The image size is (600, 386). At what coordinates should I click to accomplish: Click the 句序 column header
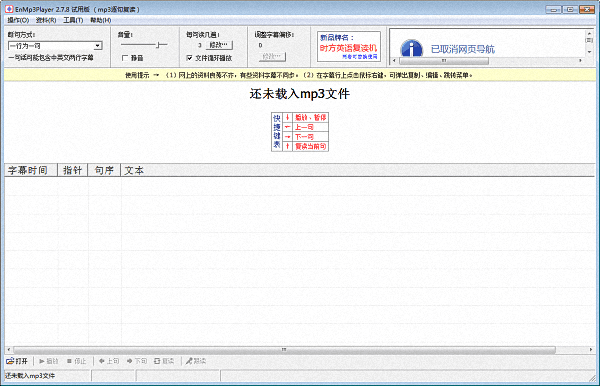click(x=104, y=170)
